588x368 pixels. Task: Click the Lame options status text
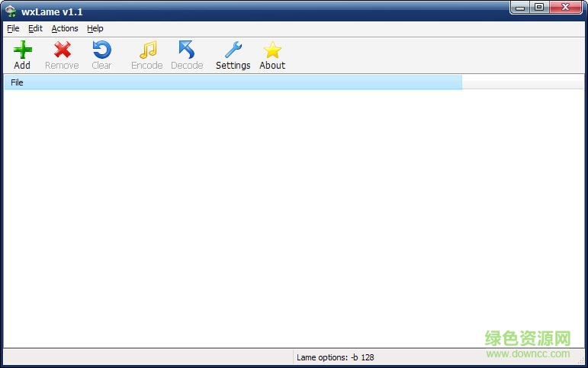click(336, 357)
